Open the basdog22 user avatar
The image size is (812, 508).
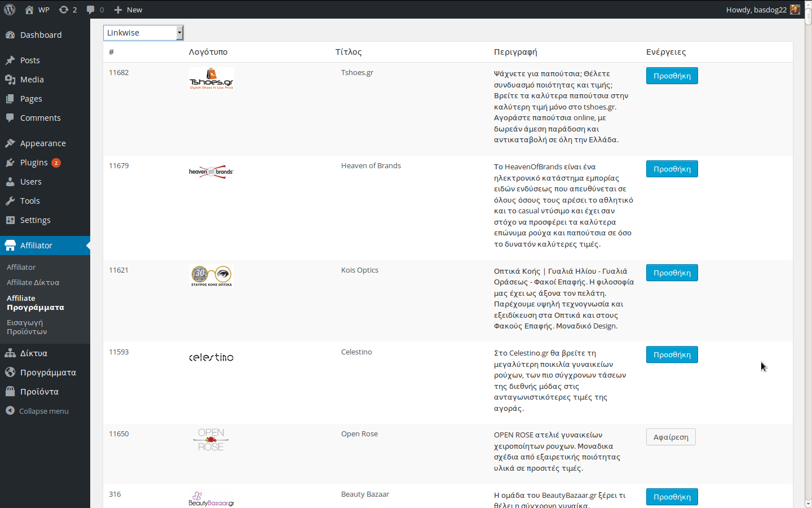tap(795, 10)
